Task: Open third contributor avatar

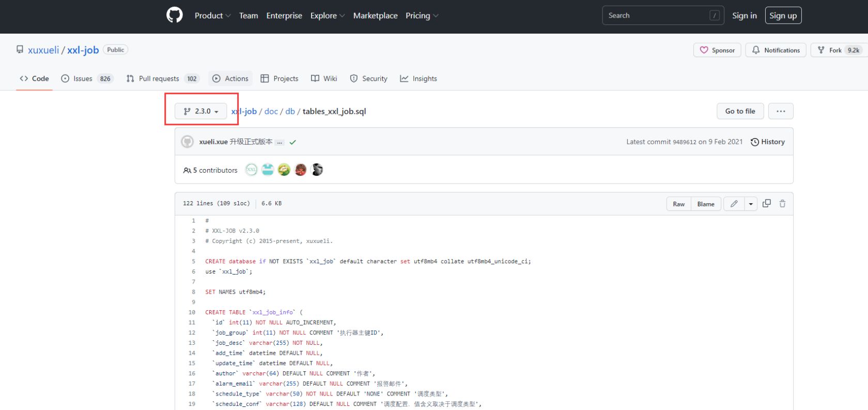Action: [x=284, y=170]
